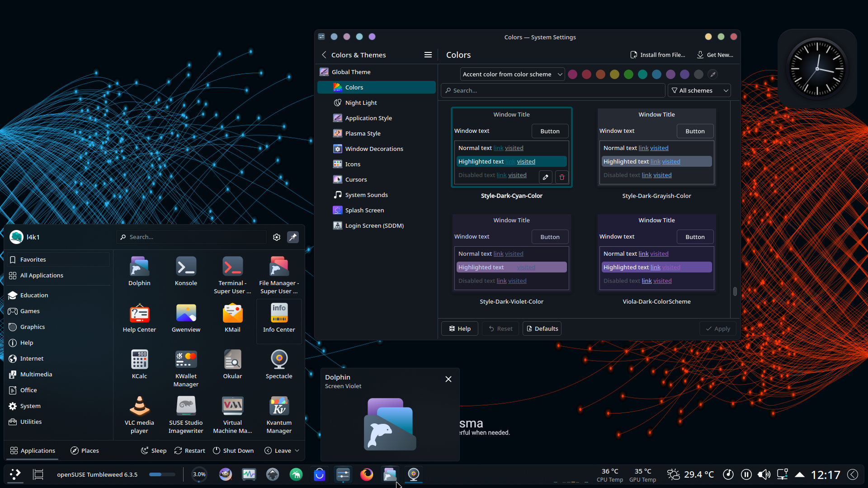
Task: Open the All schemes filter dropdown
Action: coord(699,90)
